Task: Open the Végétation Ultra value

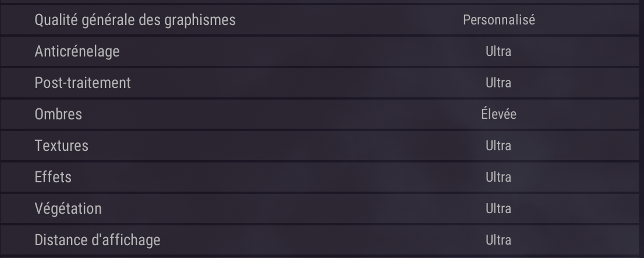Action: tap(498, 208)
